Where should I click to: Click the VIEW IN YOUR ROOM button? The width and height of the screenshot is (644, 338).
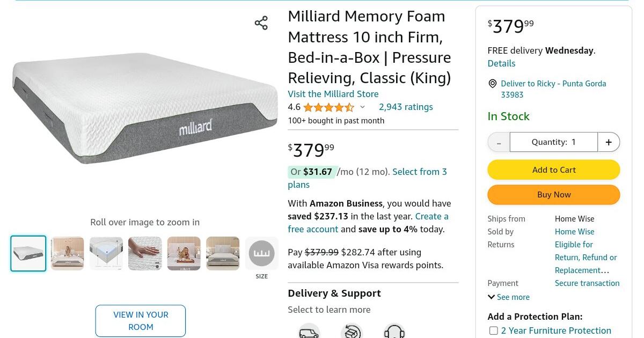(x=140, y=320)
